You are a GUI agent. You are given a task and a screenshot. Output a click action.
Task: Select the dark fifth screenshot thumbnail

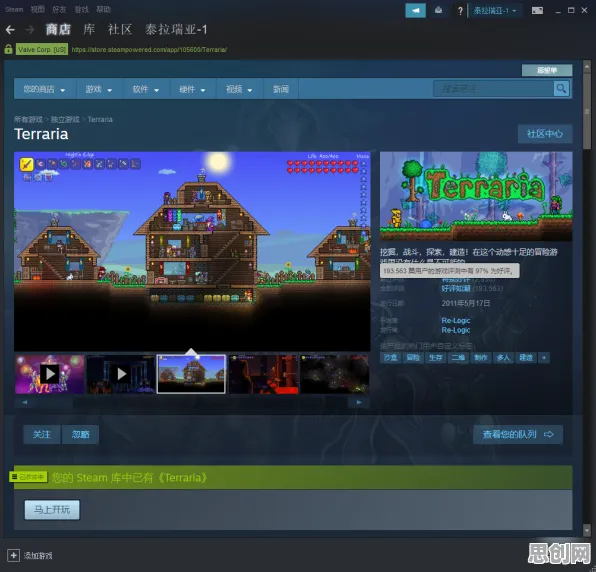(334, 374)
